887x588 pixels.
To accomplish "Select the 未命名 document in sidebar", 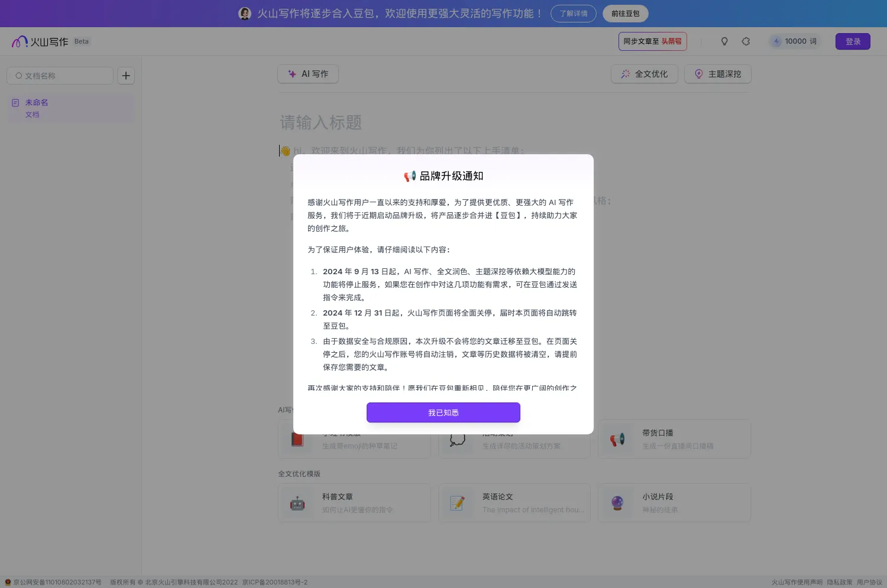I will 37,102.
